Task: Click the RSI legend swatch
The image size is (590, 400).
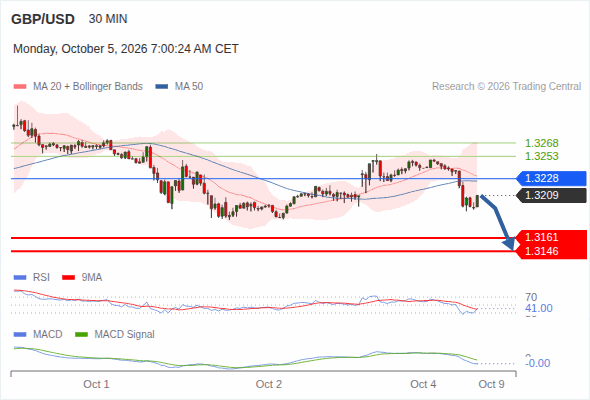Action: (20, 278)
